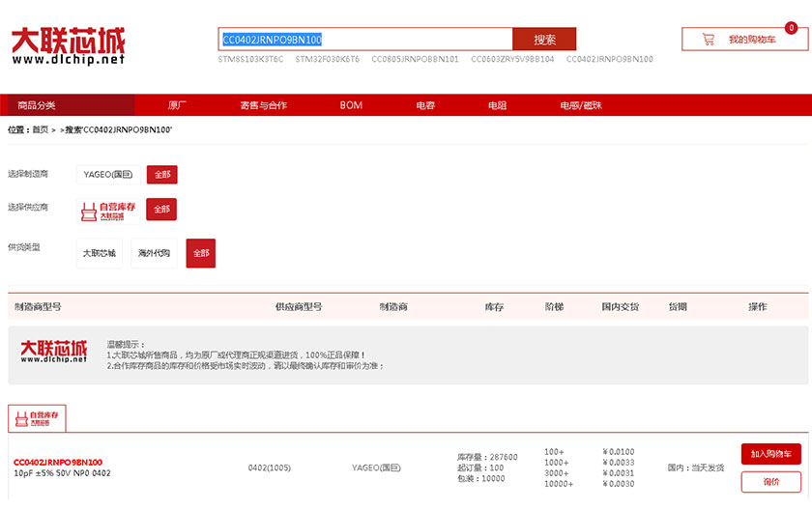Select the YAGEO(国巨) manufacturer filter

[107, 175]
